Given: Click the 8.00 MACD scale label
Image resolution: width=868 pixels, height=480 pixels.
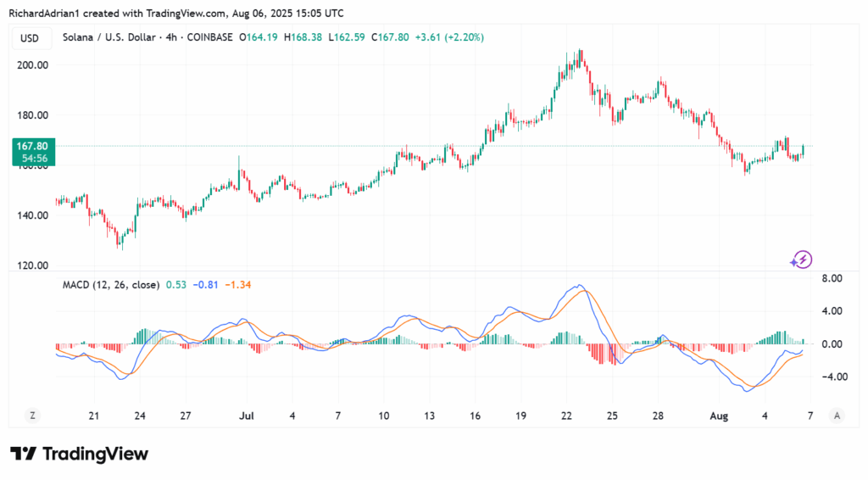Looking at the screenshot, I should point(832,278).
